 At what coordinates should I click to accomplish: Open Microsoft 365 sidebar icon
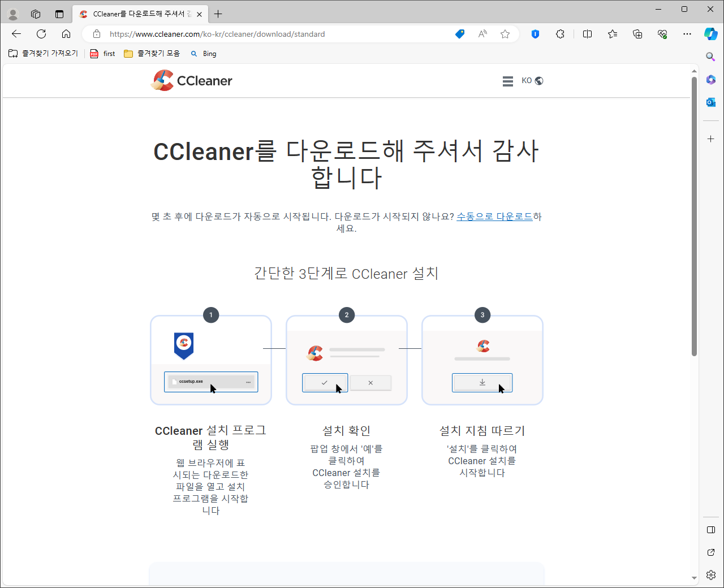[x=711, y=80]
